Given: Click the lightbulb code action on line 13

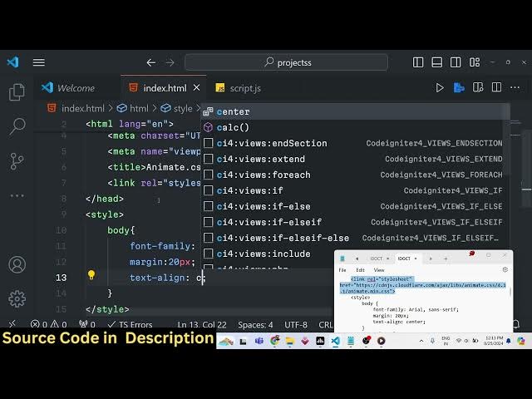Looking at the screenshot, I should [x=91, y=277].
